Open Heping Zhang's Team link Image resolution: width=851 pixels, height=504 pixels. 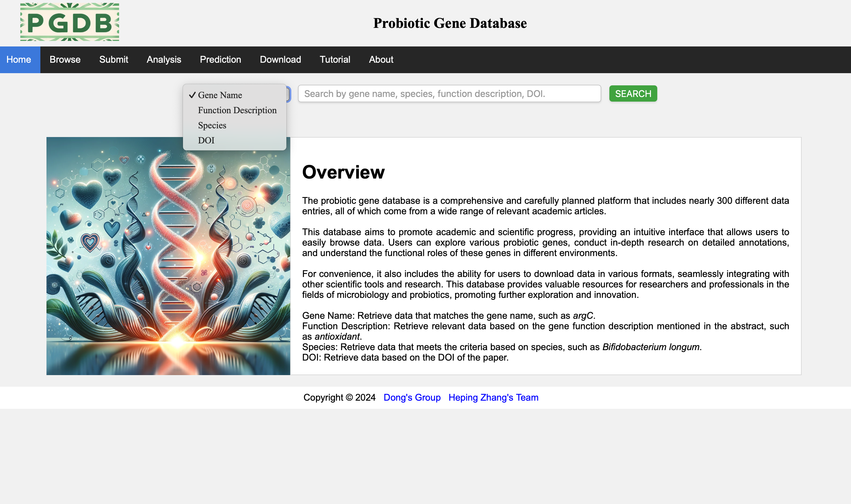[x=493, y=397]
